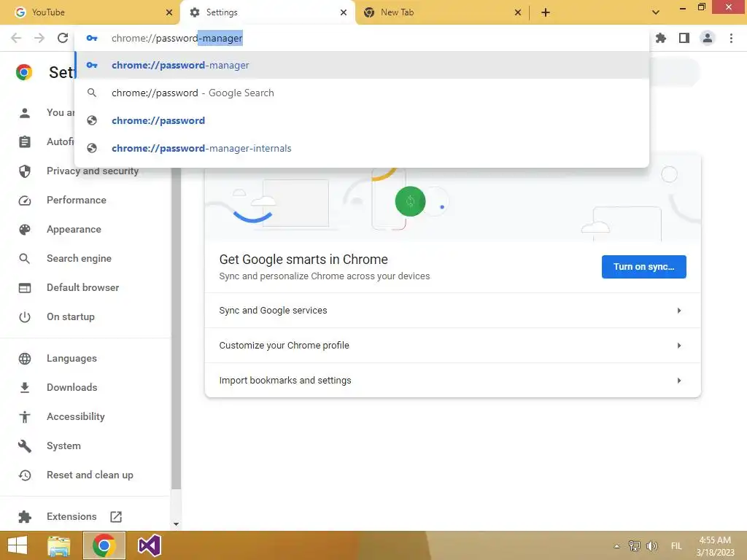Click the Chrome logo beside Settings title
Viewport: 747px width, 560px height.
(24, 72)
